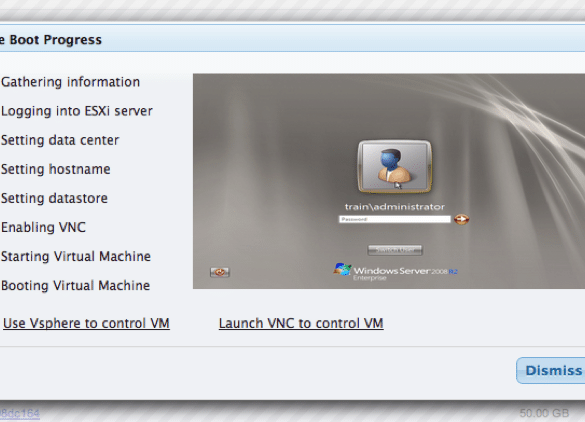The image size is (585, 422).
Task: Select 'Setting datastore' step text
Action: [54, 198]
